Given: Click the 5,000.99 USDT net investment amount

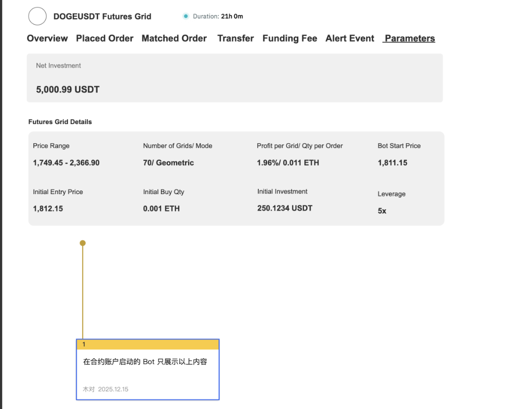Looking at the screenshot, I should (68, 90).
